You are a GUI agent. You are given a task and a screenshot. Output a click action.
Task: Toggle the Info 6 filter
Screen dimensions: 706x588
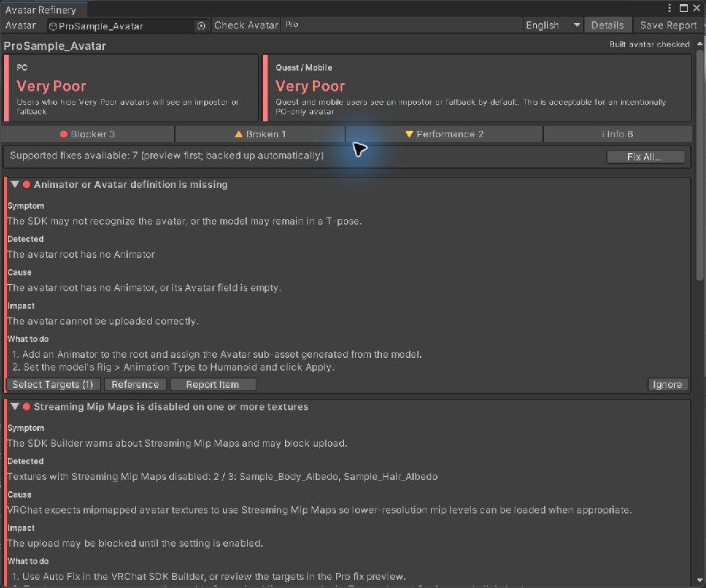tap(618, 134)
